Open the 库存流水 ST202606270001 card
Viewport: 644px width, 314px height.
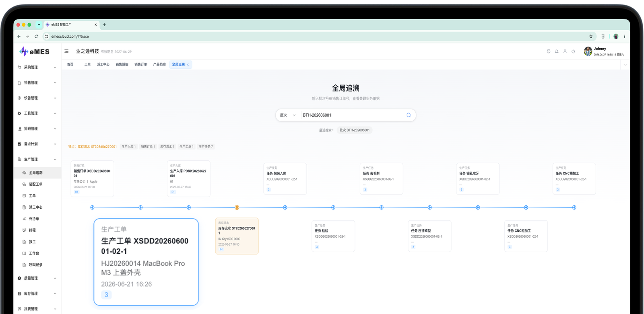tap(237, 236)
